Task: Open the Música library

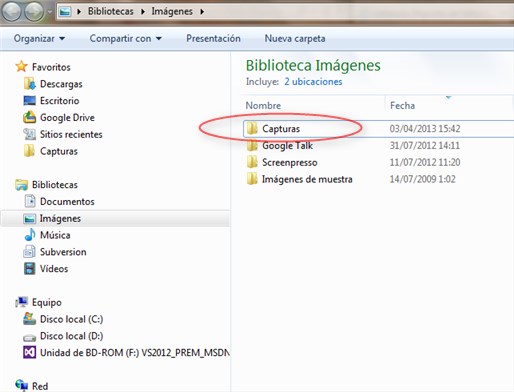Action: [x=55, y=235]
